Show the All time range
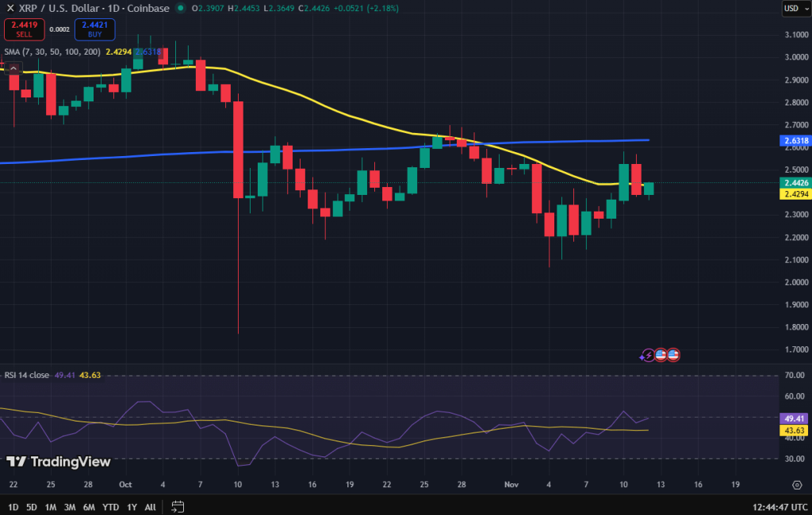The height and width of the screenshot is (515, 812). click(x=150, y=507)
